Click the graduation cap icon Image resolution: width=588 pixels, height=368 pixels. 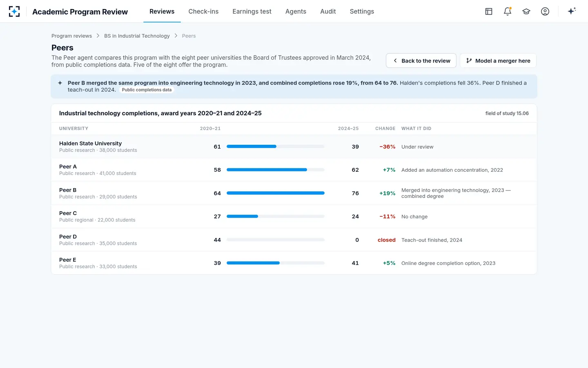pyautogui.click(x=526, y=11)
